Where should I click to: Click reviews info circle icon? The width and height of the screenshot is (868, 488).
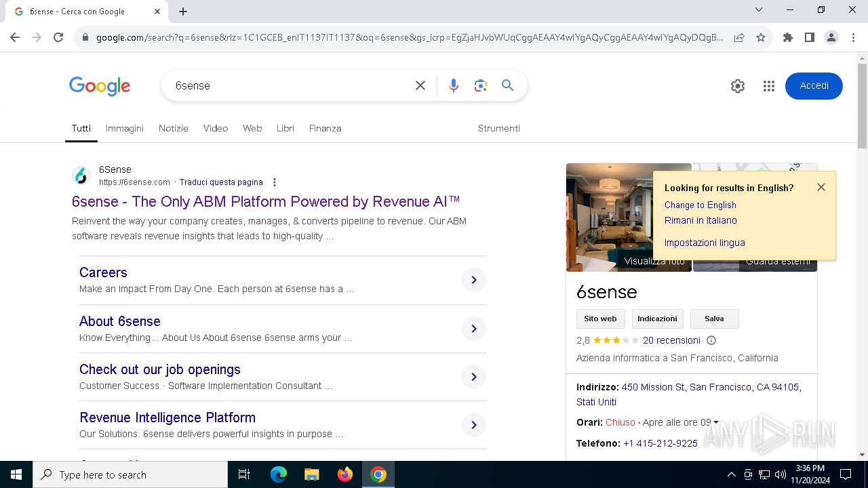[711, 340]
